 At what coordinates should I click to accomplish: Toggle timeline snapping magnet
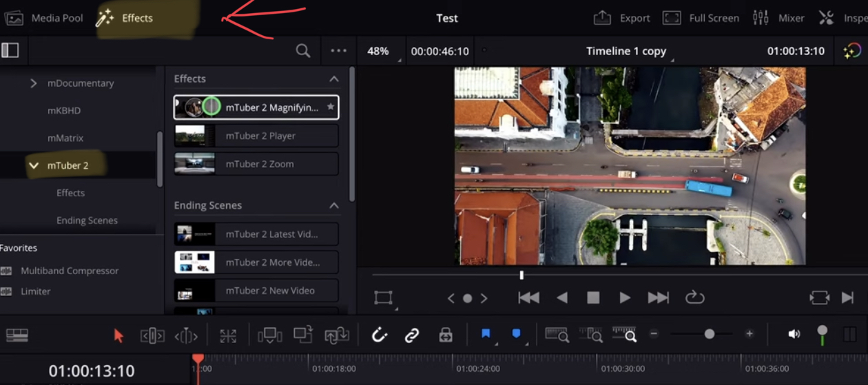click(x=380, y=335)
